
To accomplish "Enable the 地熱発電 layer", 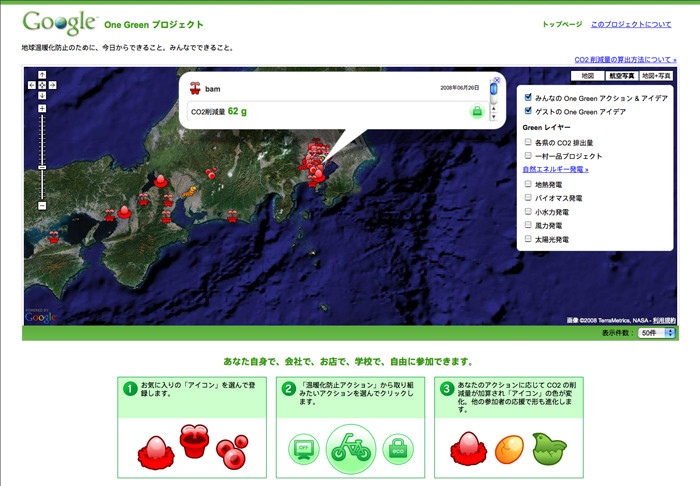I will tap(528, 184).
